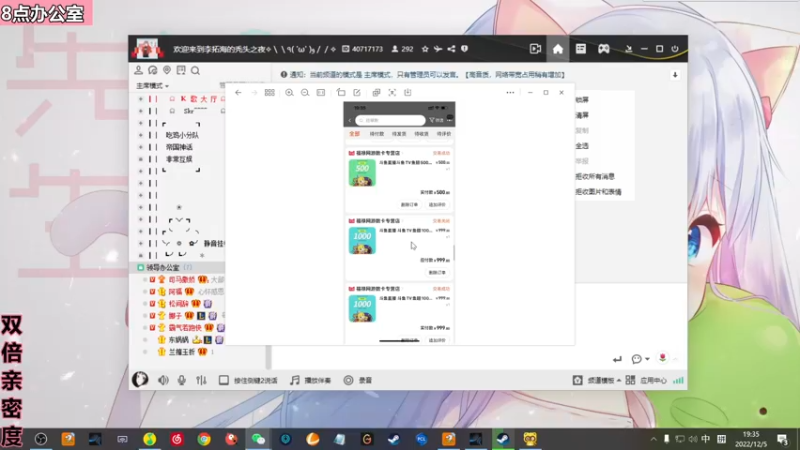Screen dimensions: 800x450
Task: Expand the 非常互娱 channel
Action: 141,159
